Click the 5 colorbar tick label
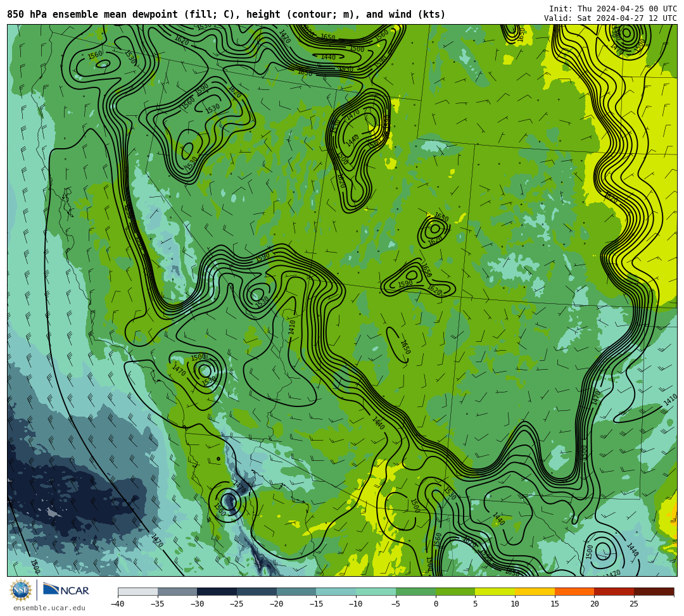This screenshot has width=684, height=616. pos(476,604)
